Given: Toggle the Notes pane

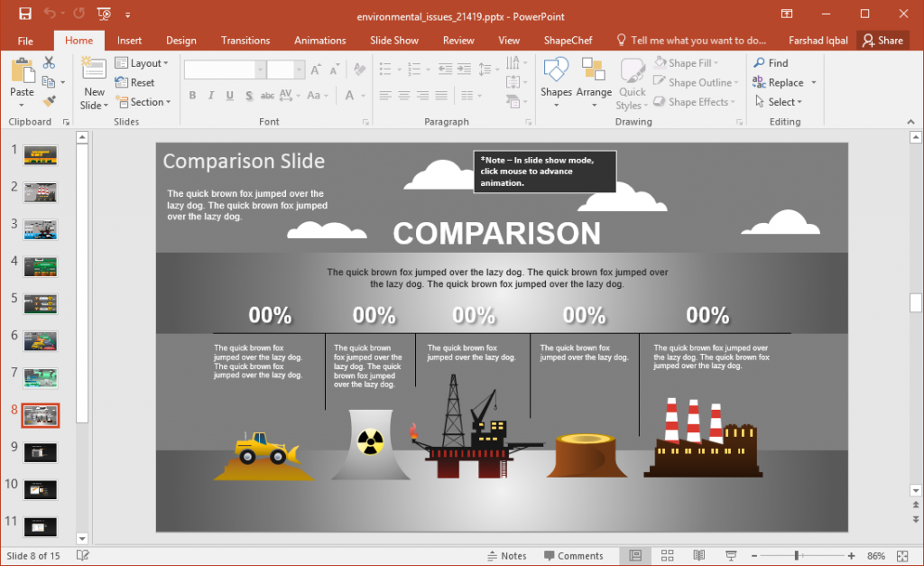Looking at the screenshot, I should pyautogui.click(x=508, y=555).
